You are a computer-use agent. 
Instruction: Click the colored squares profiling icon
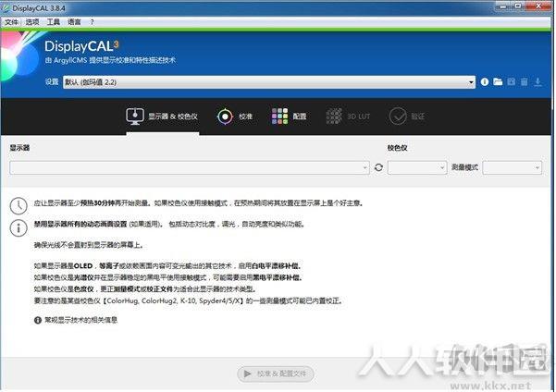click(279, 116)
